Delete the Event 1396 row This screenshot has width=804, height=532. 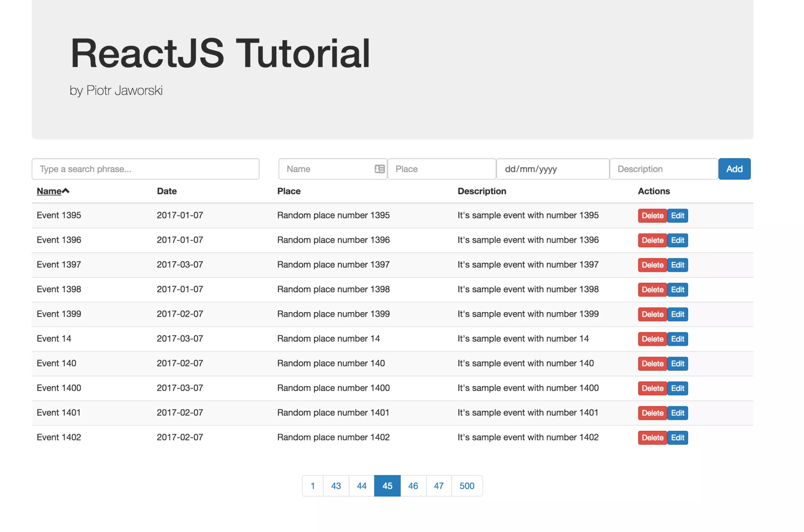point(652,240)
